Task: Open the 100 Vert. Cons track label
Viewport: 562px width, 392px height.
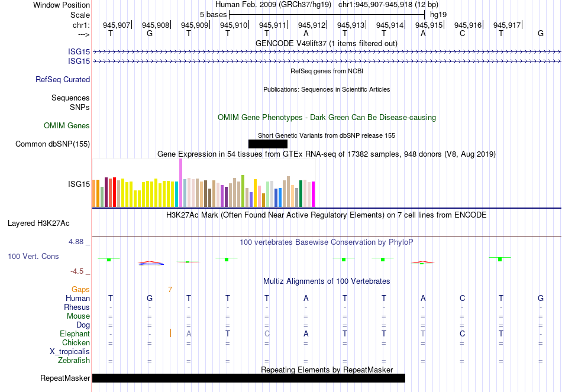Action: coord(33,256)
